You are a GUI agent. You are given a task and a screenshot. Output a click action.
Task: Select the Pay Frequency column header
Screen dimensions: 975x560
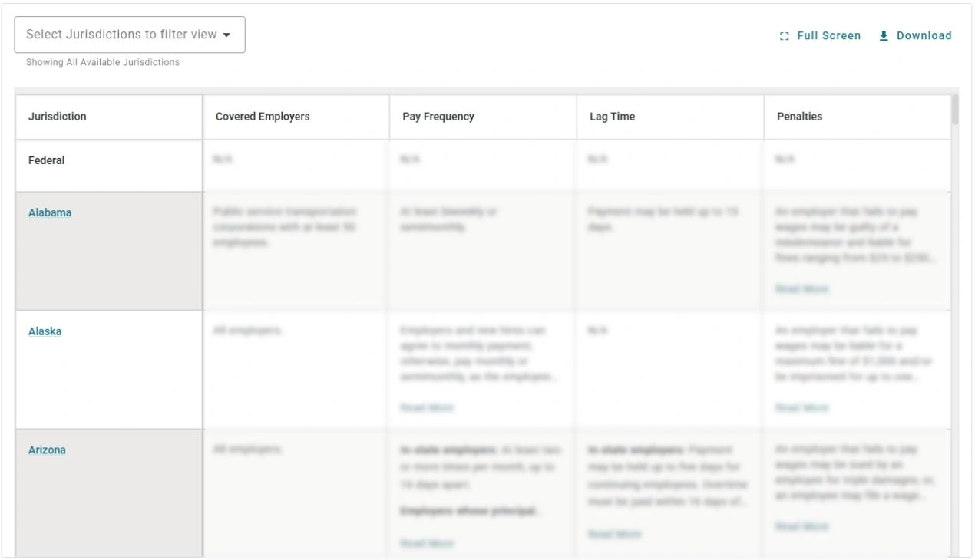coord(436,116)
